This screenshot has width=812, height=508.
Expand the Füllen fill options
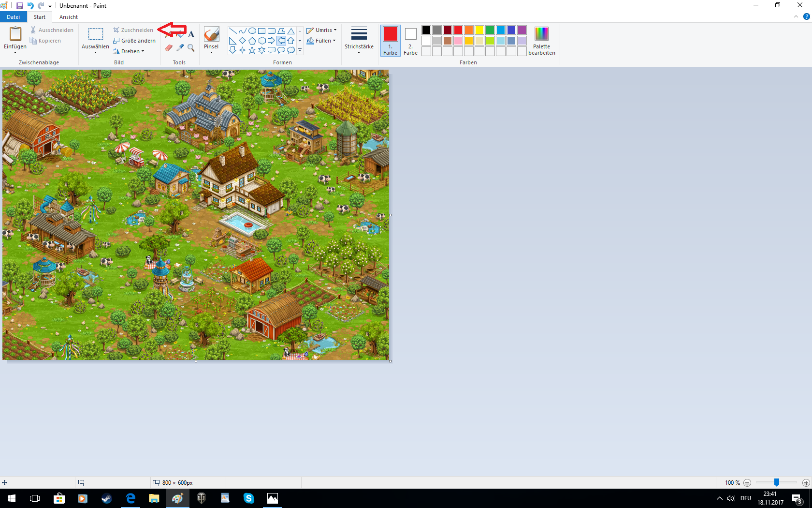pos(321,41)
